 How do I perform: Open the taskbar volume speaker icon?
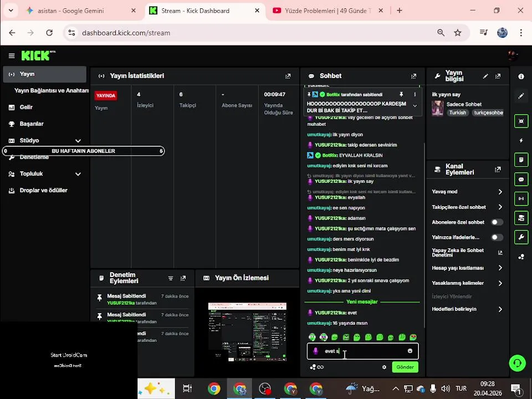coord(446,389)
